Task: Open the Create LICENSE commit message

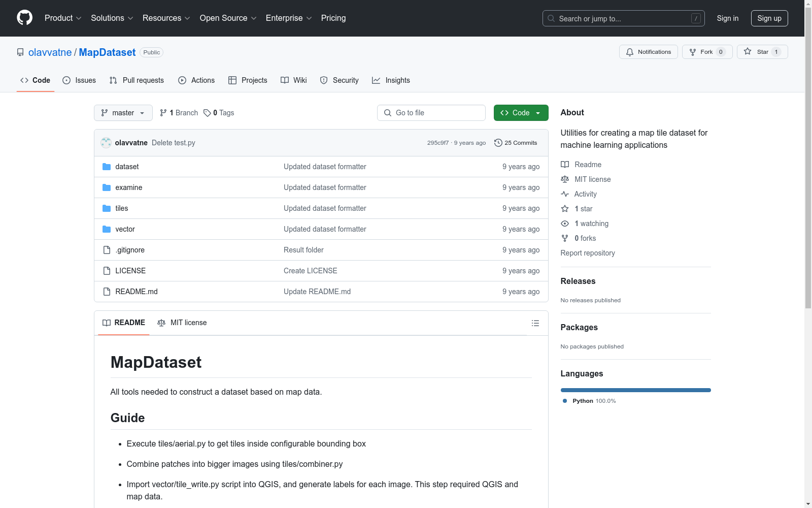Action: click(311, 271)
